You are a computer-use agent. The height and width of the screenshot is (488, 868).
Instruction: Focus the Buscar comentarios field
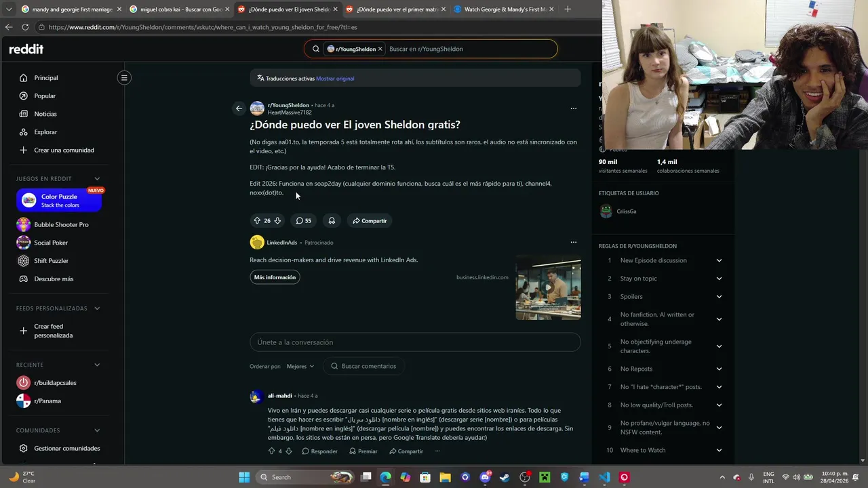pyautogui.click(x=363, y=366)
